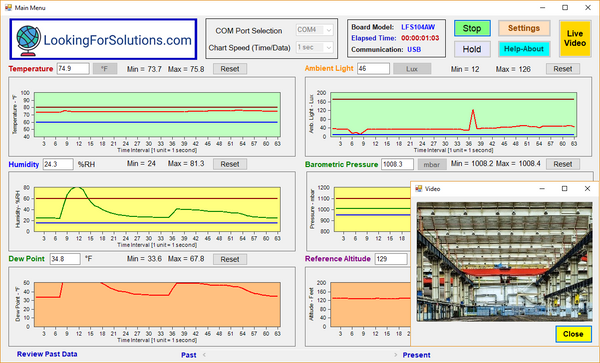Reset the Humidity min/max values
600x363 pixels.
230,164
